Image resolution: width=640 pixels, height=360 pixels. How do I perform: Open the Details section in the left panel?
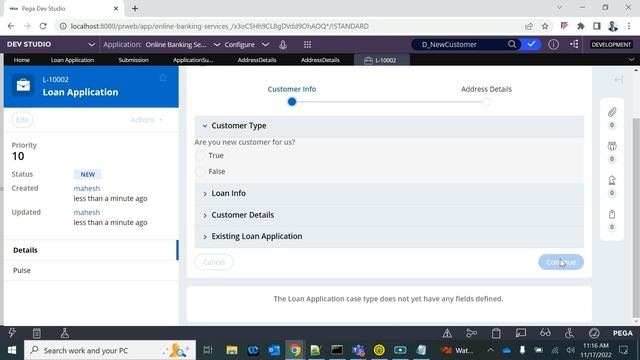point(91,250)
